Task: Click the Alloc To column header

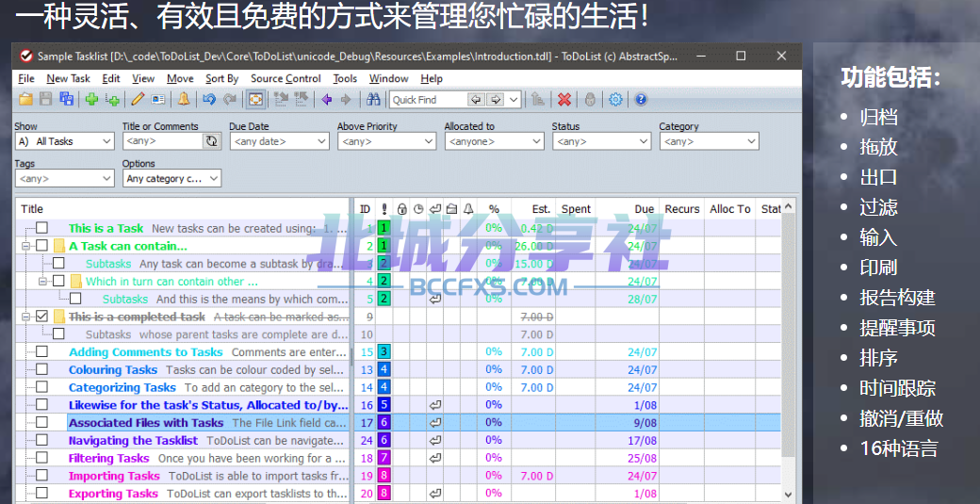Action: 730,209
